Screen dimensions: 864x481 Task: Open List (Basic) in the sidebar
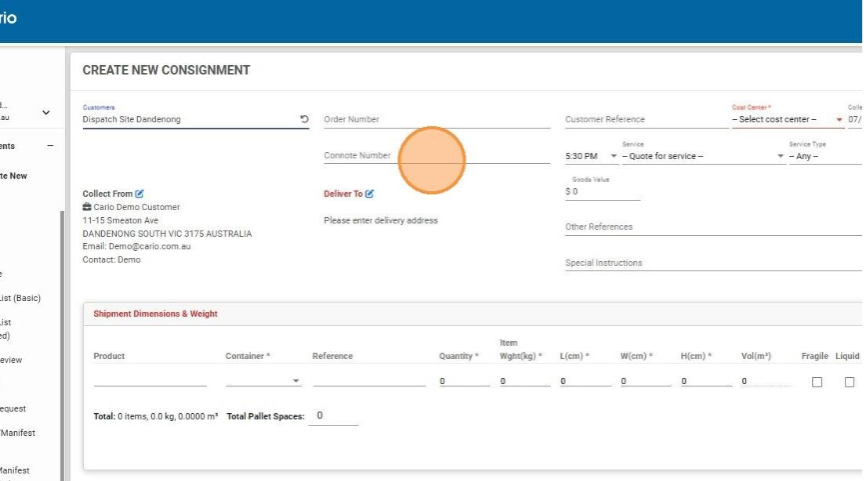click(x=20, y=298)
